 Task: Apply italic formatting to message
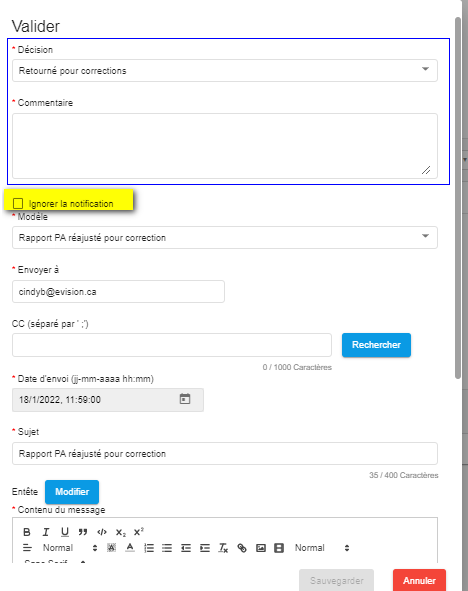[x=46, y=532]
